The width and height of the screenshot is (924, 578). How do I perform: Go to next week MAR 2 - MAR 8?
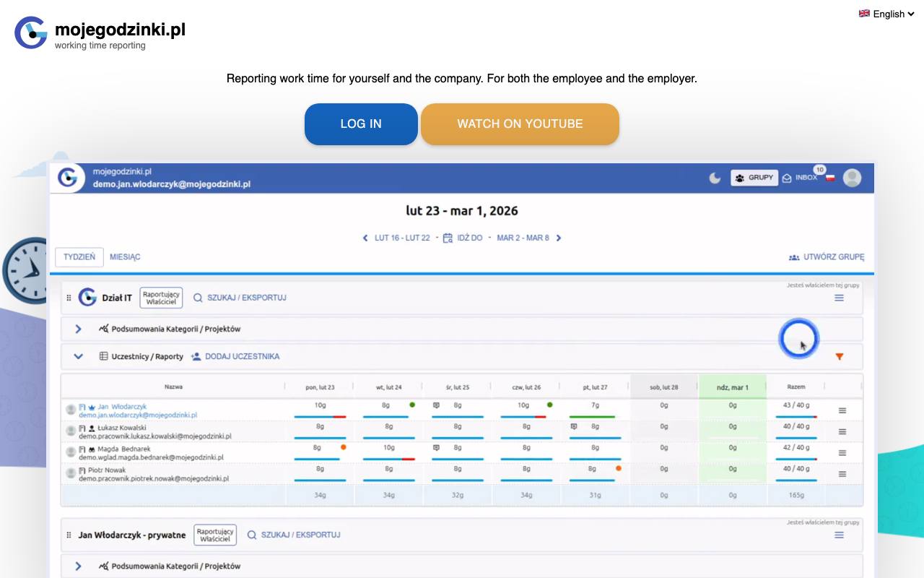[523, 238]
